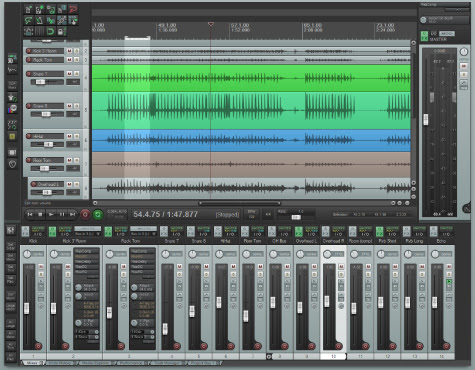475x370 pixels.
Task: Switch to the Undo History tab
Action: 60,363
